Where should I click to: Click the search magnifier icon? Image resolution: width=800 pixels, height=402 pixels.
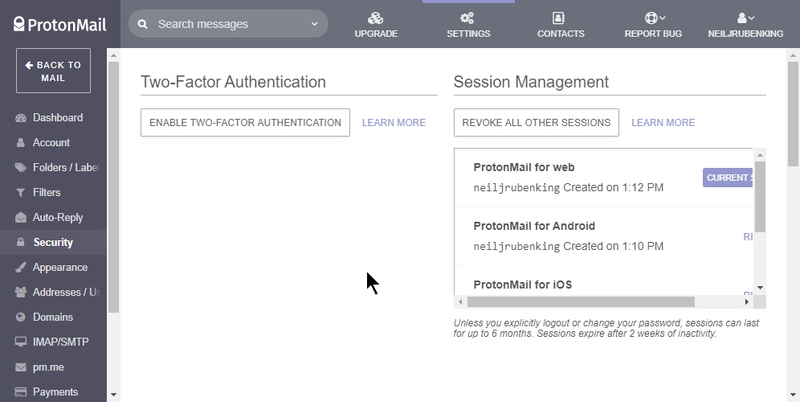pos(142,24)
